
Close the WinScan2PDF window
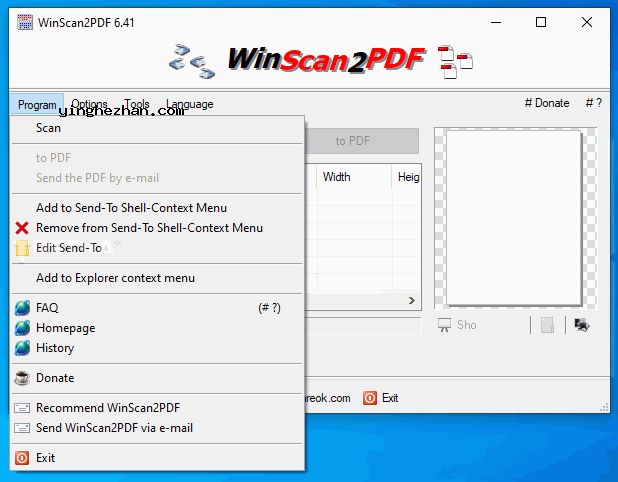[587, 22]
